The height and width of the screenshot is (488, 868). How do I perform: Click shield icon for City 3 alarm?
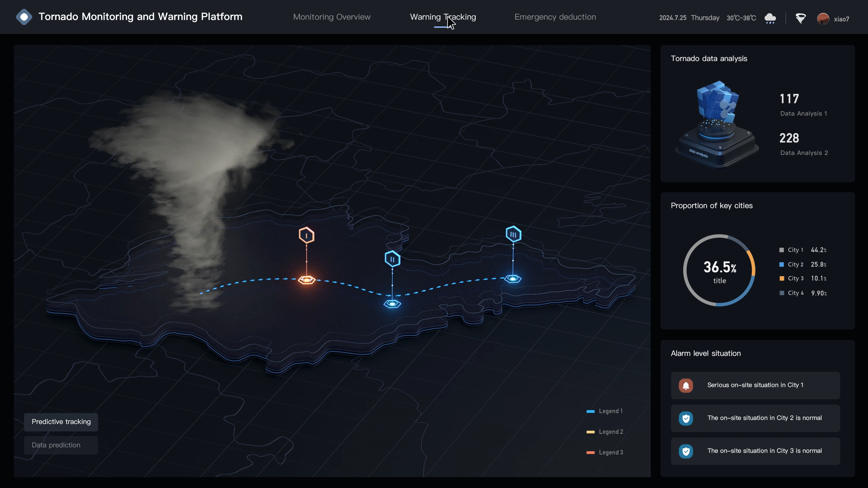pyautogui.click(x=686, y=451)
